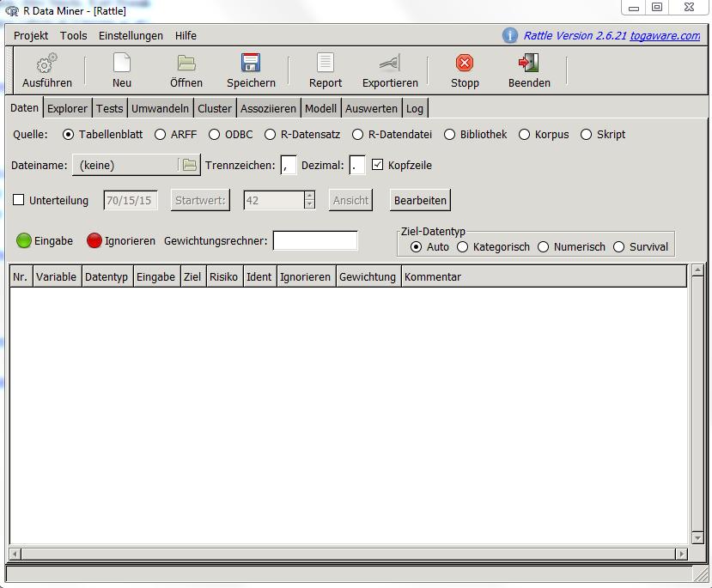Viewport: 712px width, 588px height.
Task: Switch to the Modell tab
Action: point(320,108)
